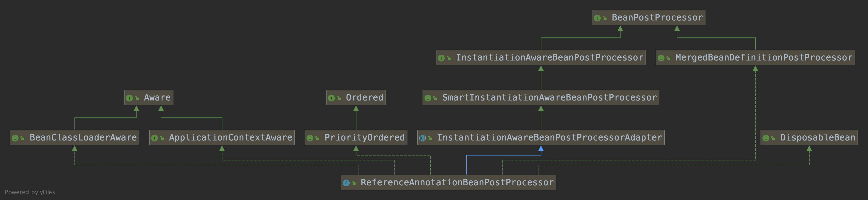Click the class icon of ReferenceAnnotationBeanPostProcessor
Viewport: 868px width, 200px height.
[346, 183]
